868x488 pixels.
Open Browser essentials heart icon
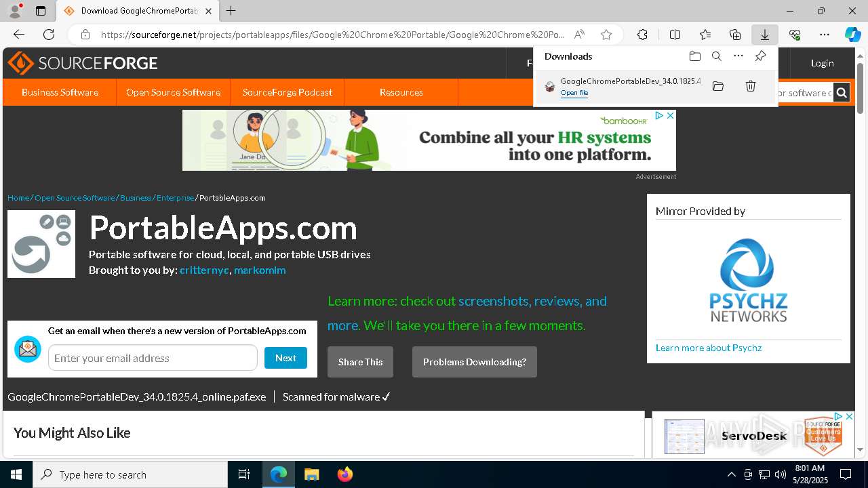coord(795,35)
